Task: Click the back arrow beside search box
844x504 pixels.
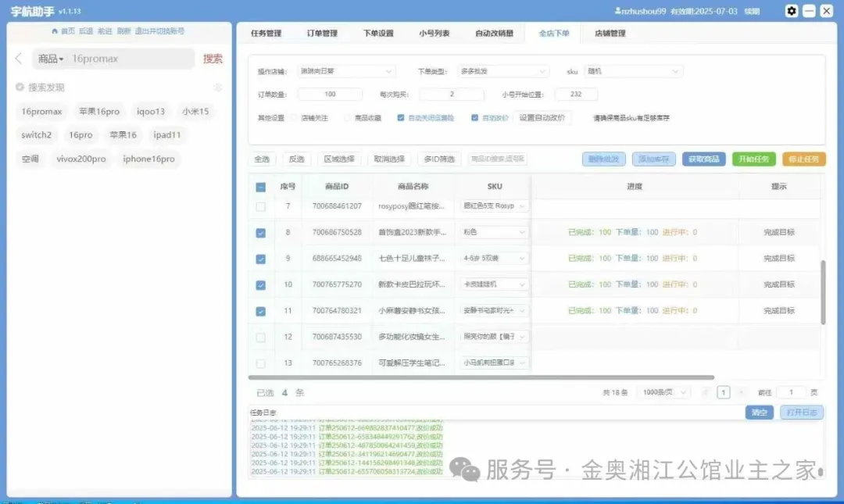Action: pyautogui.click(x=19, y=59)
